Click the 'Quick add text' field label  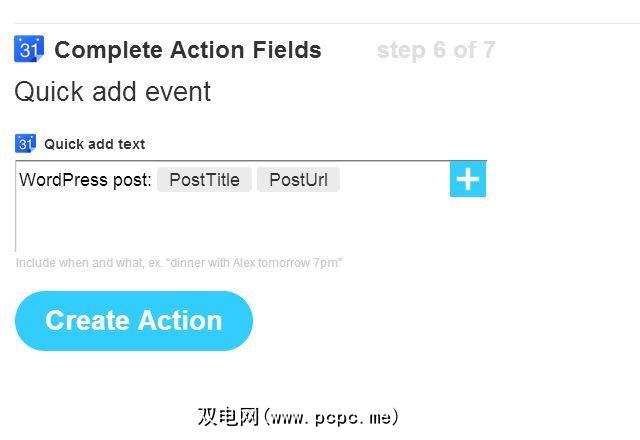(x=94, y=144)
